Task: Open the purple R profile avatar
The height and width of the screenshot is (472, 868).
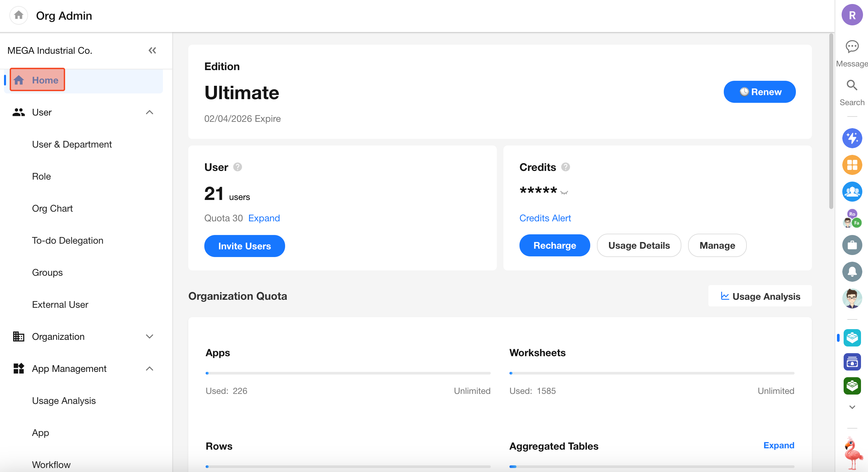Action: click(x=852, y=15)
